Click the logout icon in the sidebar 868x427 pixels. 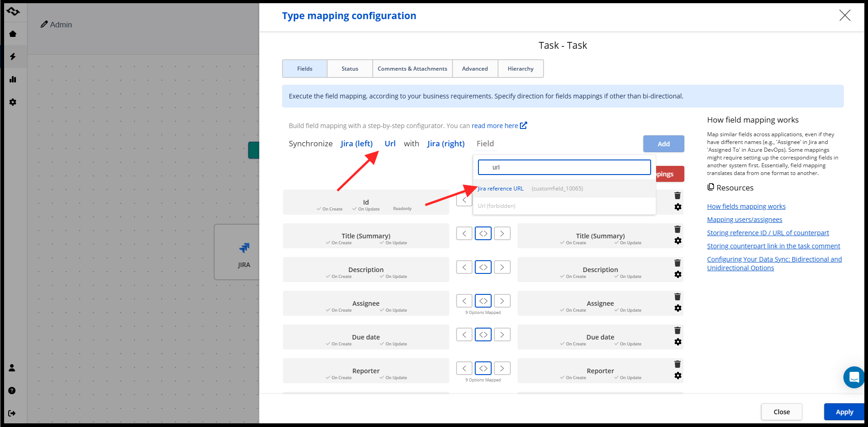(12, 413)
